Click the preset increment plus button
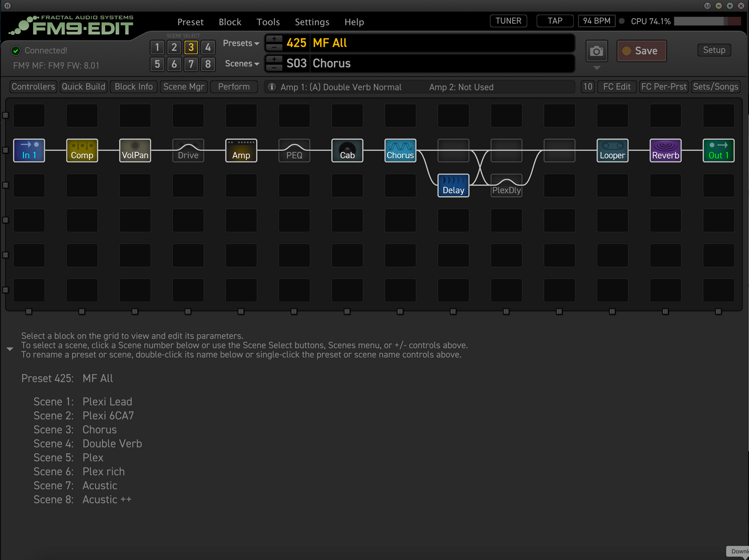Screen dimensions: 749x560 point(274,39)
